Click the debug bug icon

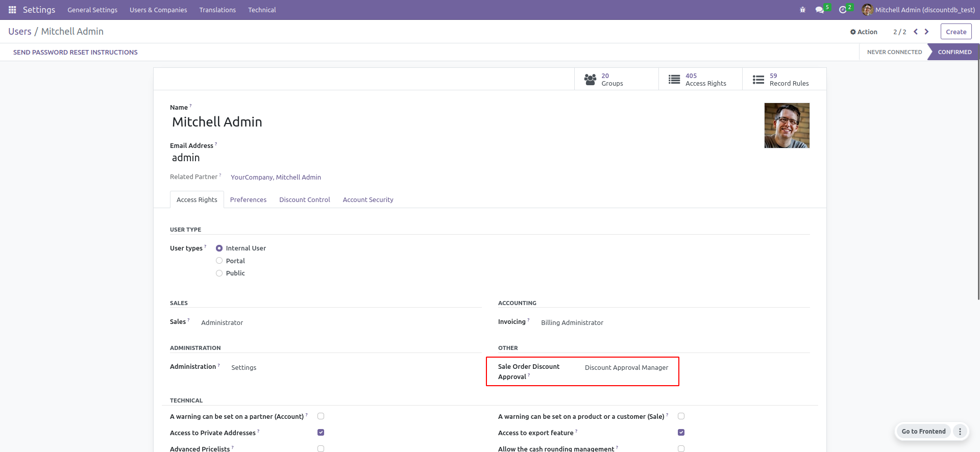(802, 10)
